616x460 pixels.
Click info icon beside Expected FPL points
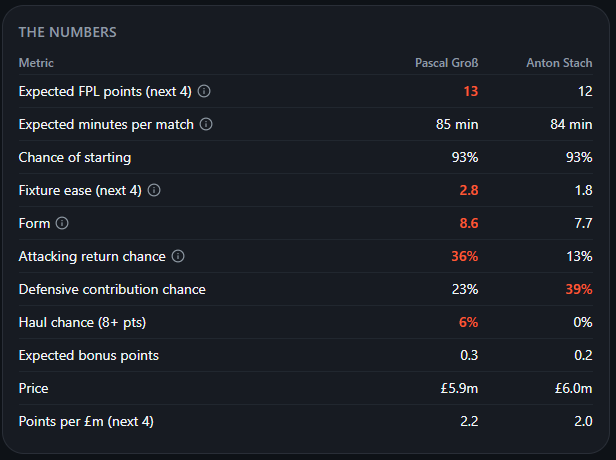tap(204, 91)
